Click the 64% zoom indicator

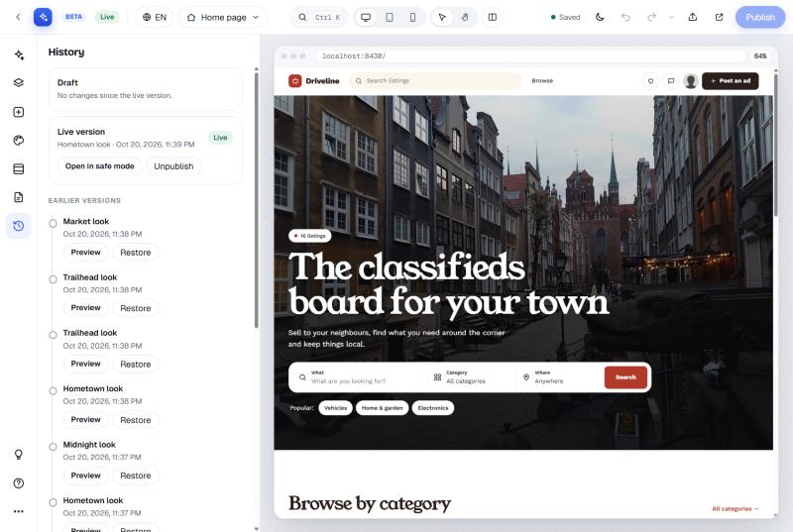pyautogui.click(x=760, y=56)
